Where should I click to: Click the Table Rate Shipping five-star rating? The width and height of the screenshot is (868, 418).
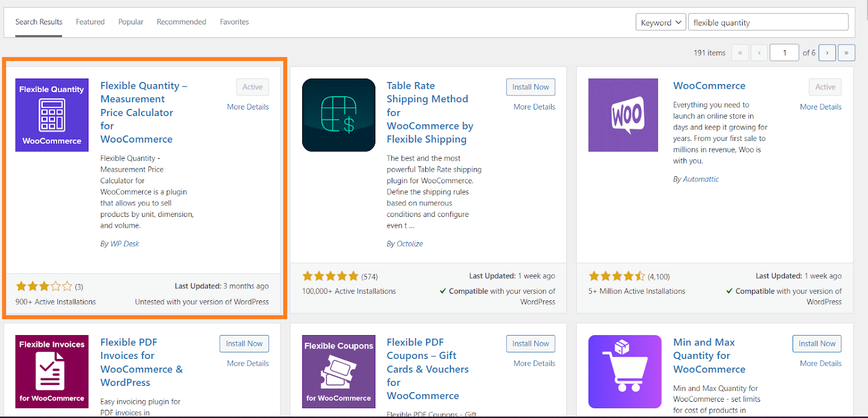point(330,276)
